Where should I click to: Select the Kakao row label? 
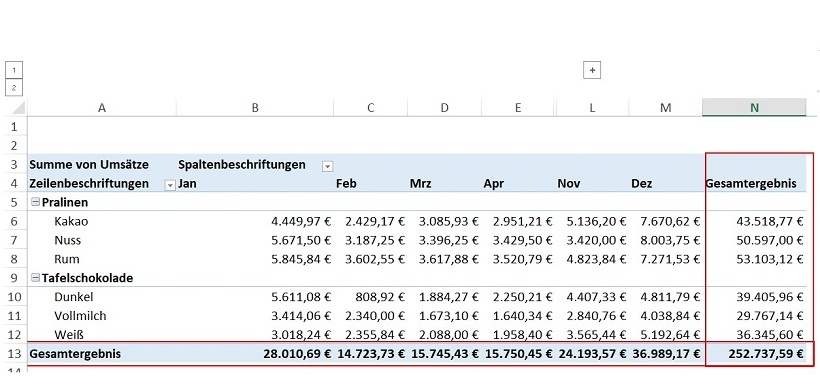click(x=71, y=222)
